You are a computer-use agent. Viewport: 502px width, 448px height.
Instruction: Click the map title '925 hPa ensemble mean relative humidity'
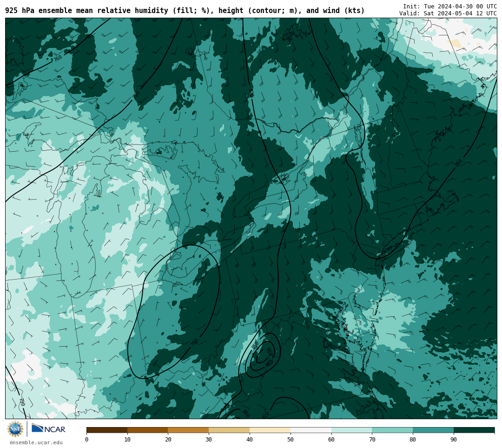tap(86, 11)
